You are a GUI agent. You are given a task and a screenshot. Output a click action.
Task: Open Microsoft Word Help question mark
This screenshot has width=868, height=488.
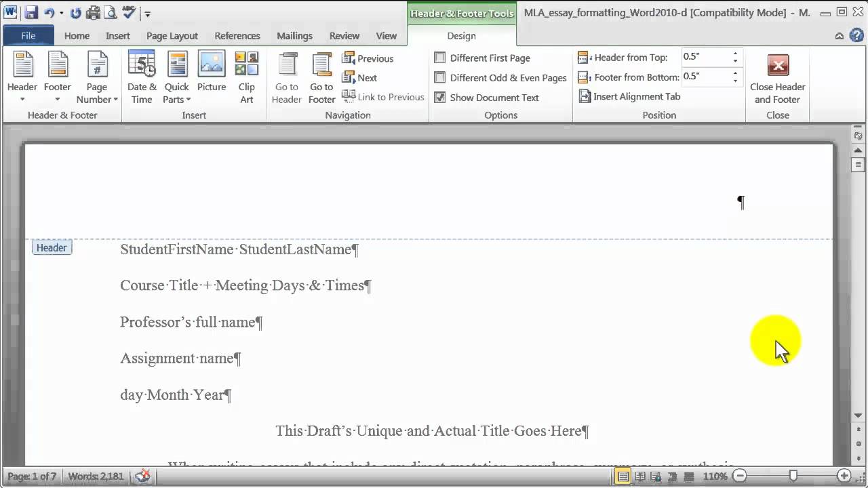855,36
